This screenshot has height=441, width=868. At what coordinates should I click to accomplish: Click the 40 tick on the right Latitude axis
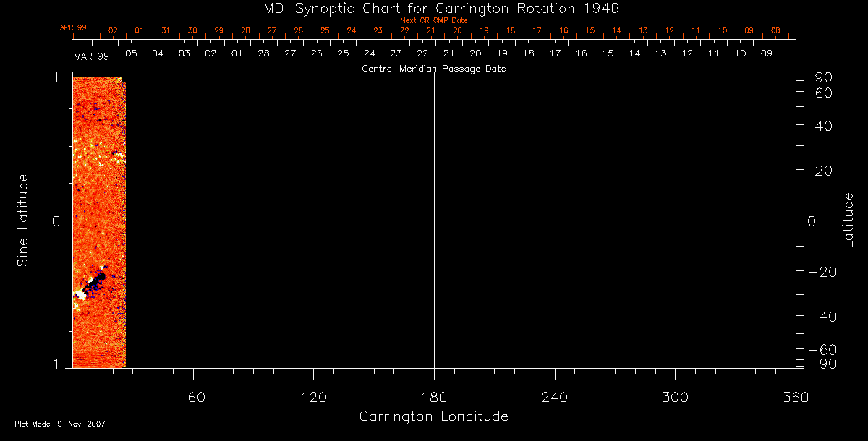point(824,126)
